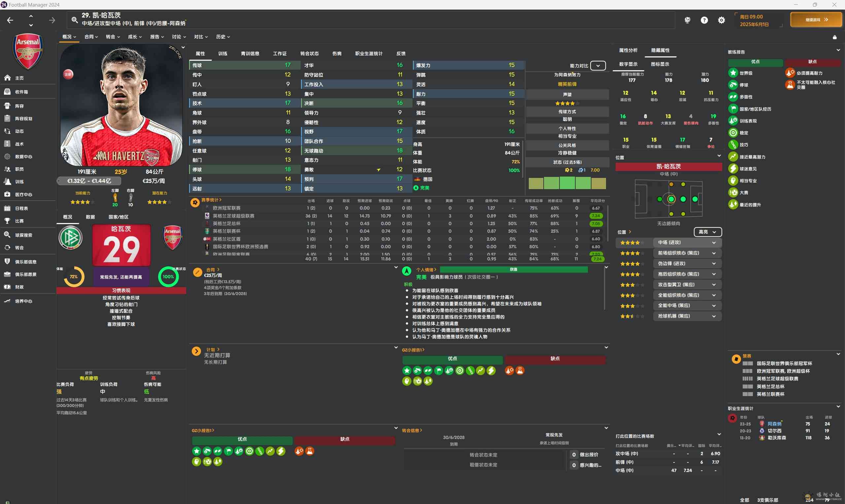Viewport: 845px width, 504px height.
Task: Select the brightest central position dot on pitch
Action: [671, 199]
